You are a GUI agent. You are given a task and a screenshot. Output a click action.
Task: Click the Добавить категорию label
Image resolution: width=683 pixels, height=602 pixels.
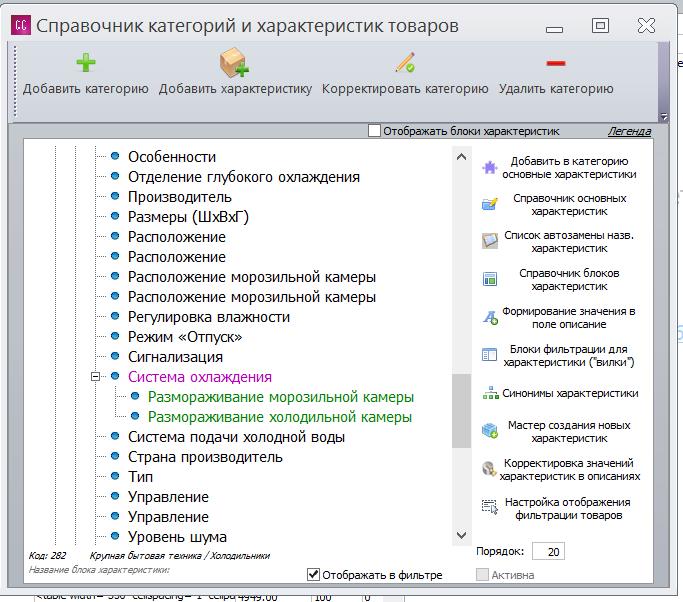tap(86, 89)
